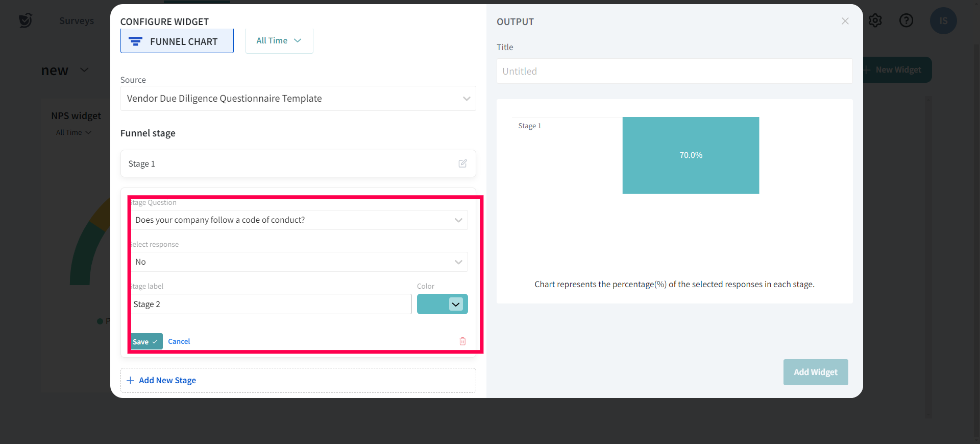980x444 pixels.
Task: Open the All Time date range dropdown
Action: pos(279,40)
